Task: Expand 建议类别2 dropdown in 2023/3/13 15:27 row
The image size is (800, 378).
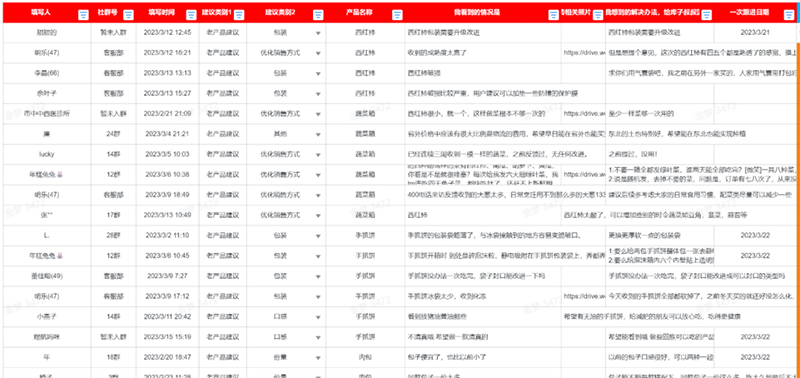Action: tap(318, 94)
